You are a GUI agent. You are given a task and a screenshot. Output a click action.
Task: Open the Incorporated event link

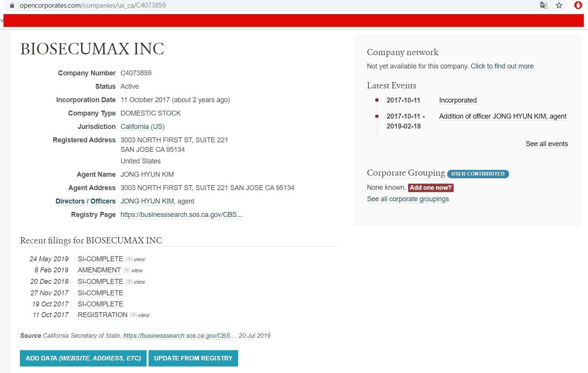pos(457,100)
